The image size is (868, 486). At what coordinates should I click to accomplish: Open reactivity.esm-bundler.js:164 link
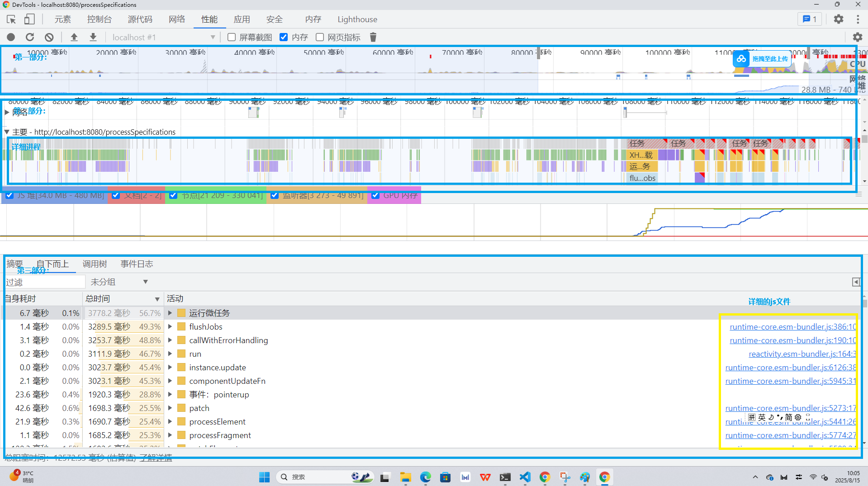pos(802,354)
